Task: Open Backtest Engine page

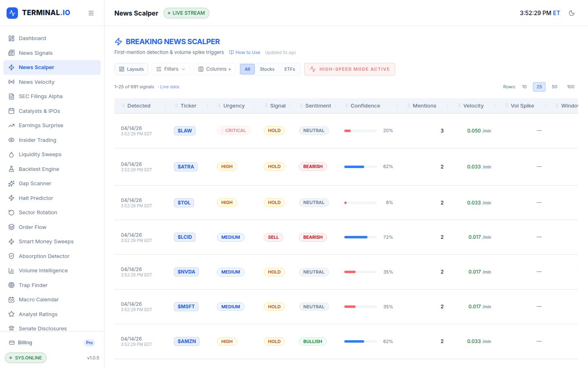Action: tap(52, 169)
